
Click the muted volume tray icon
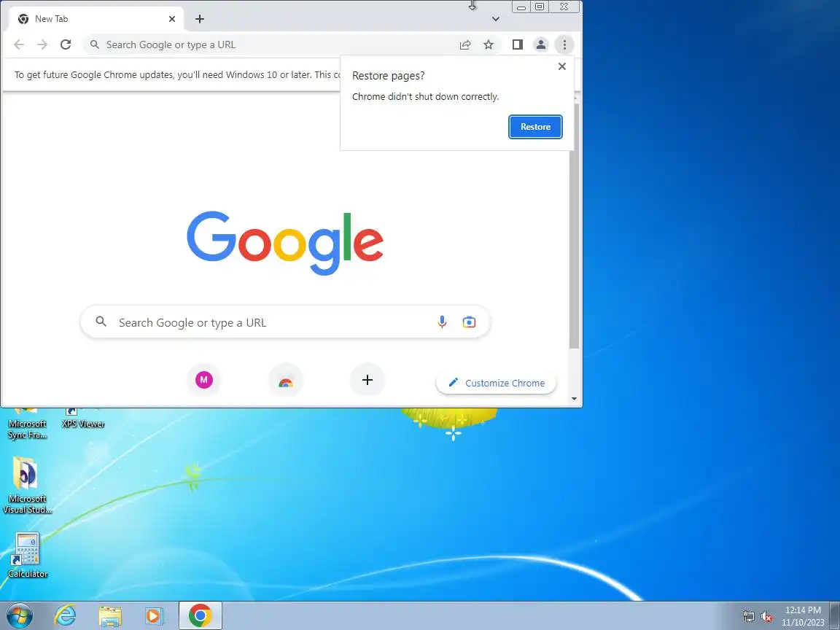coord(766,617)
